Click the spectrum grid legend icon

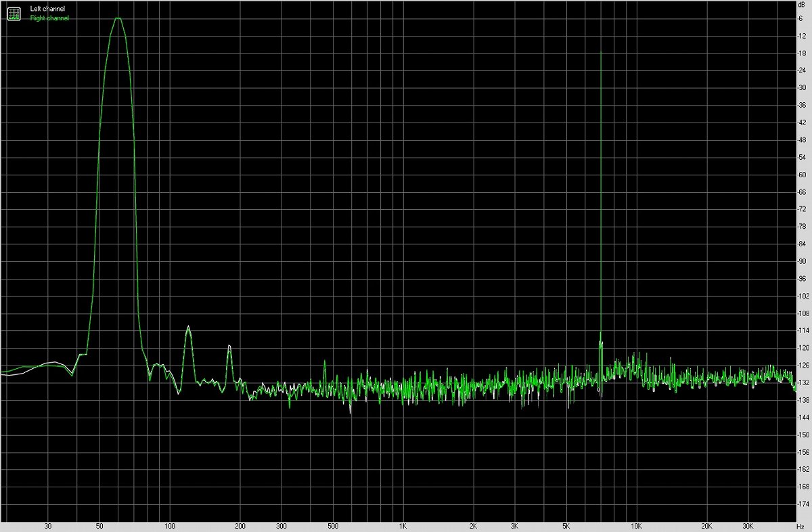14,13
